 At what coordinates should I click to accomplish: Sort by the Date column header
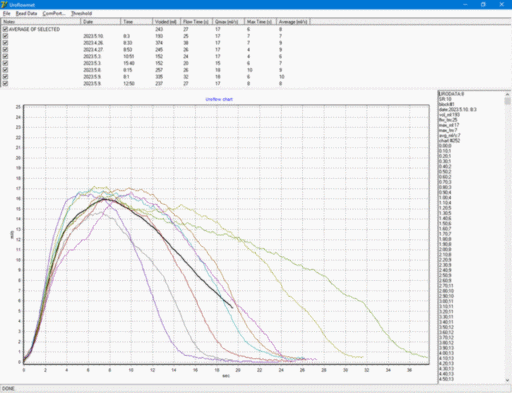click(101, 22)
